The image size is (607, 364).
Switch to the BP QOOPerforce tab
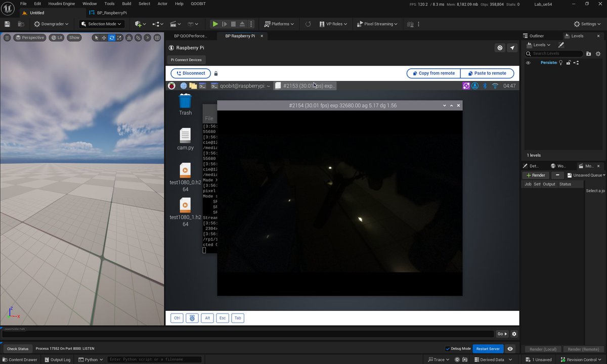(191, 36)
